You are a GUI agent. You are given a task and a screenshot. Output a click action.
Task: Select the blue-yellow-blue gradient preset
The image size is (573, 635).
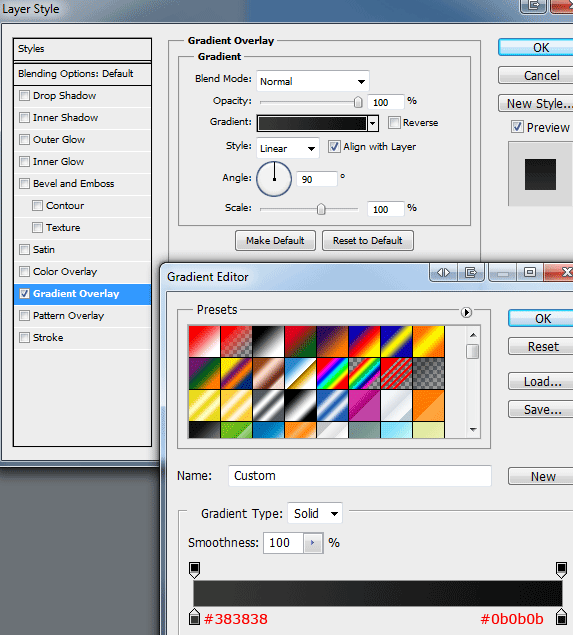pyautogui.click(x=396, y=341)
